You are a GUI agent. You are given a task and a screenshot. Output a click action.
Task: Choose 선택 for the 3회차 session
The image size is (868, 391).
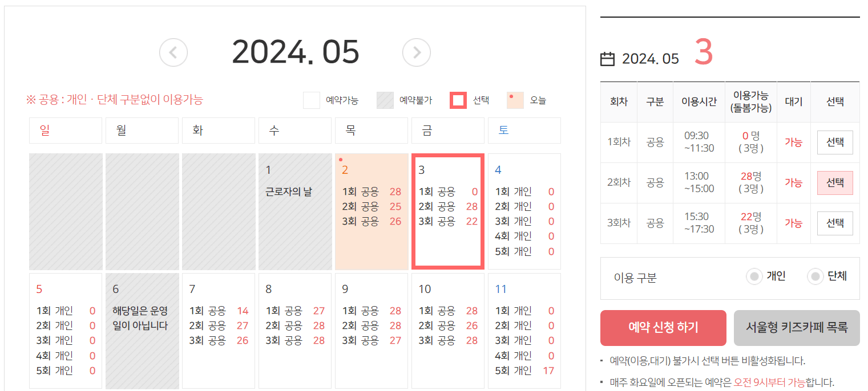pos(835,223)
